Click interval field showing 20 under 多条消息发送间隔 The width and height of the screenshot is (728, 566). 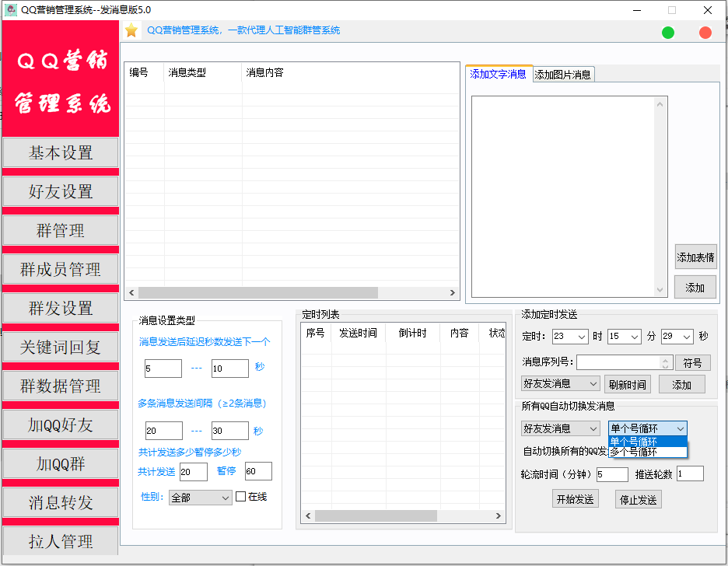[164, 431]
